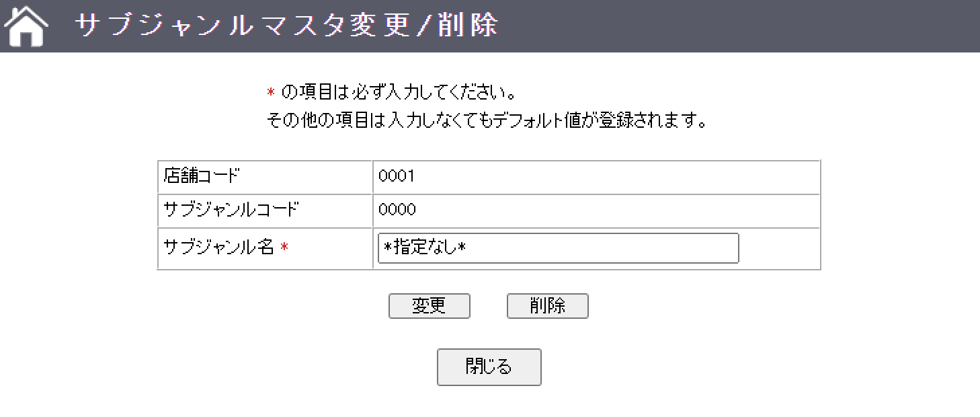This screenshot has height=417, width=980.
Task: Select the 店舗コード value 0001
Action: point(395,176)
